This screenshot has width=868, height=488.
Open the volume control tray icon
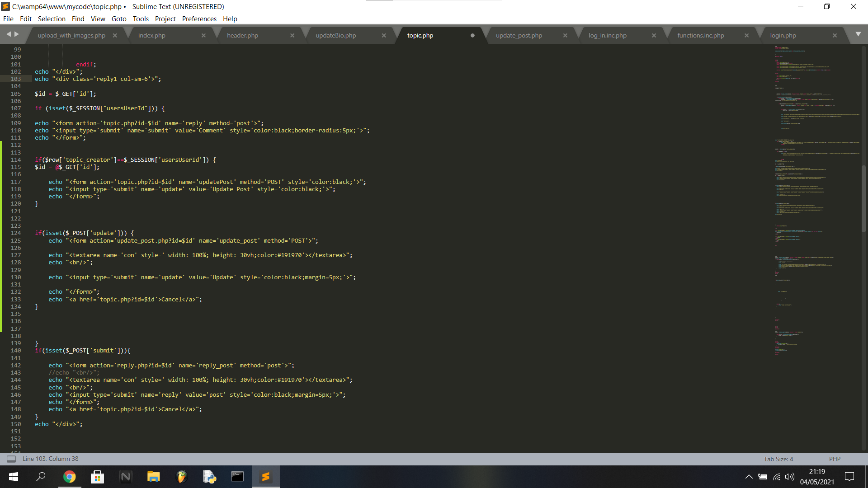790,477
